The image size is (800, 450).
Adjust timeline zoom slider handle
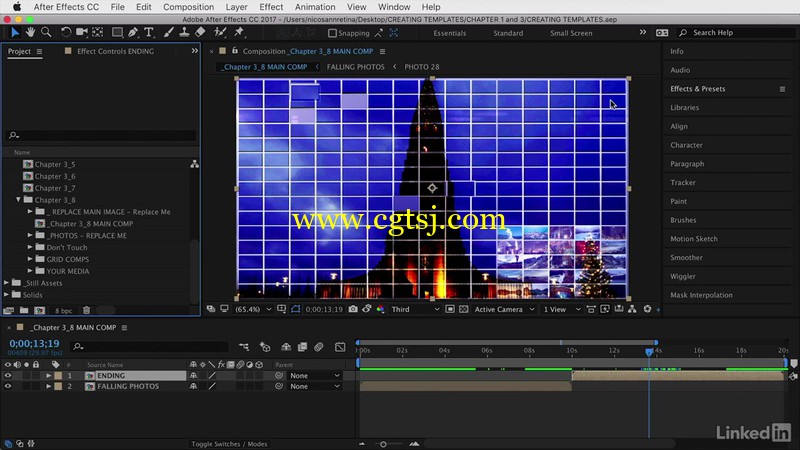(x=383, y=444)
